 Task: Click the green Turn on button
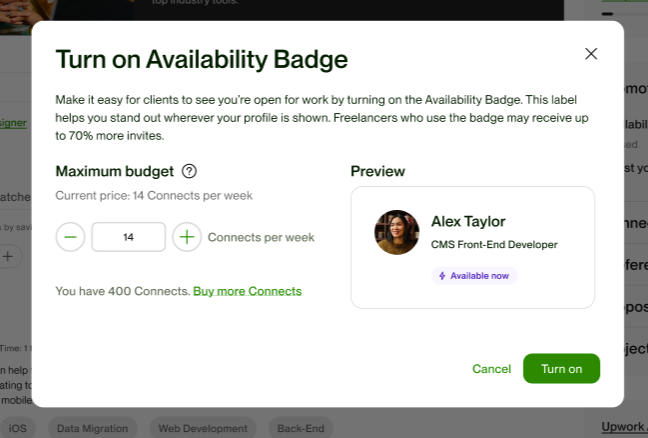pyautogui.click(x=561, y=368)
